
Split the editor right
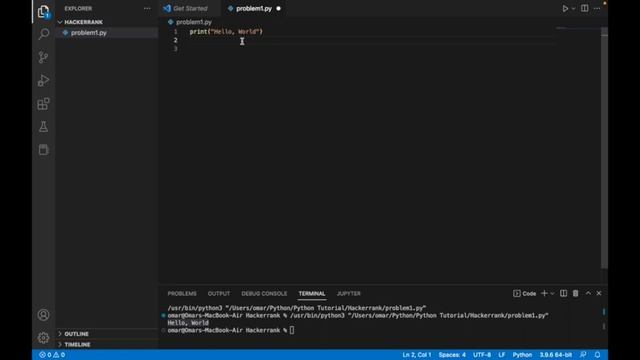tap(584, 8)
